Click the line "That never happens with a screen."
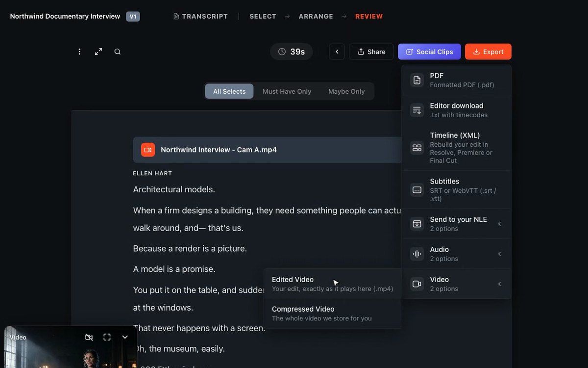 tap(199, 328)
